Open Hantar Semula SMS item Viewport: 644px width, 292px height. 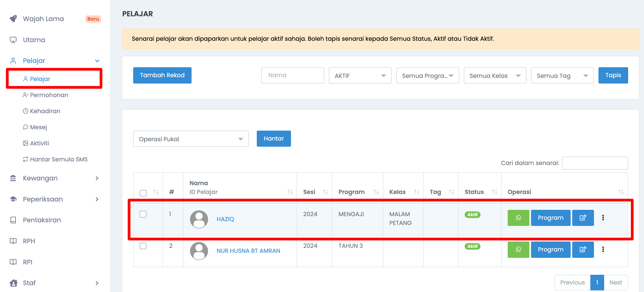pos(59,159)
